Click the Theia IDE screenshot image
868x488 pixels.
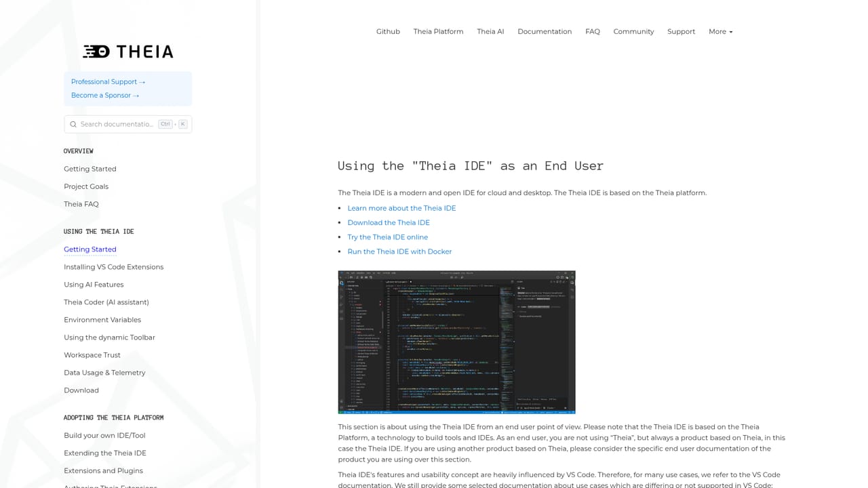pos(457,342)
